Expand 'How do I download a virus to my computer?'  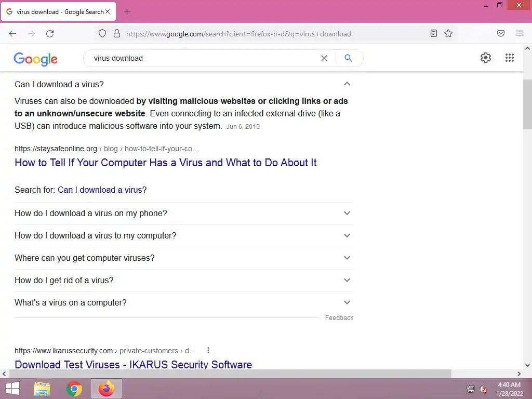pyautogui.click(x=183, y=236)
